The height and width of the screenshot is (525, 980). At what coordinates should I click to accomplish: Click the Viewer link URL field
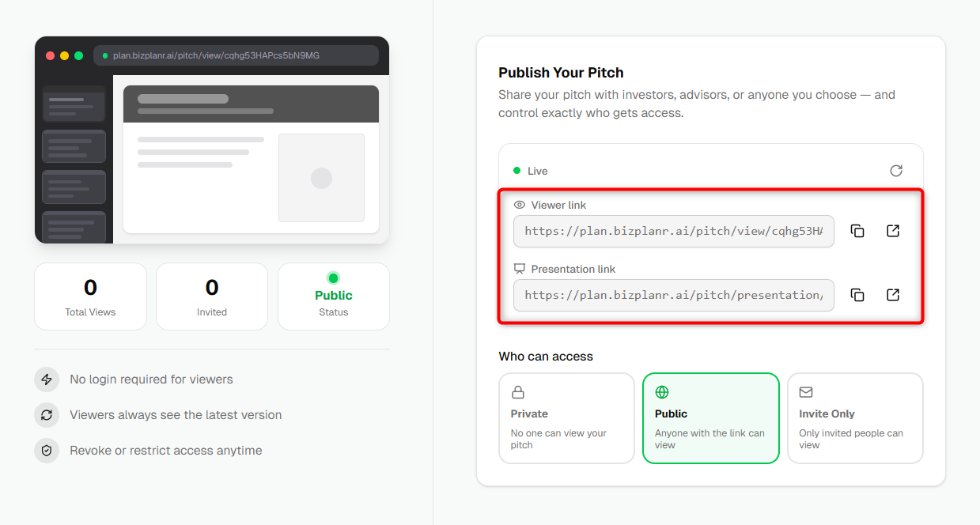pyautogui.click(x=674, y=231)
